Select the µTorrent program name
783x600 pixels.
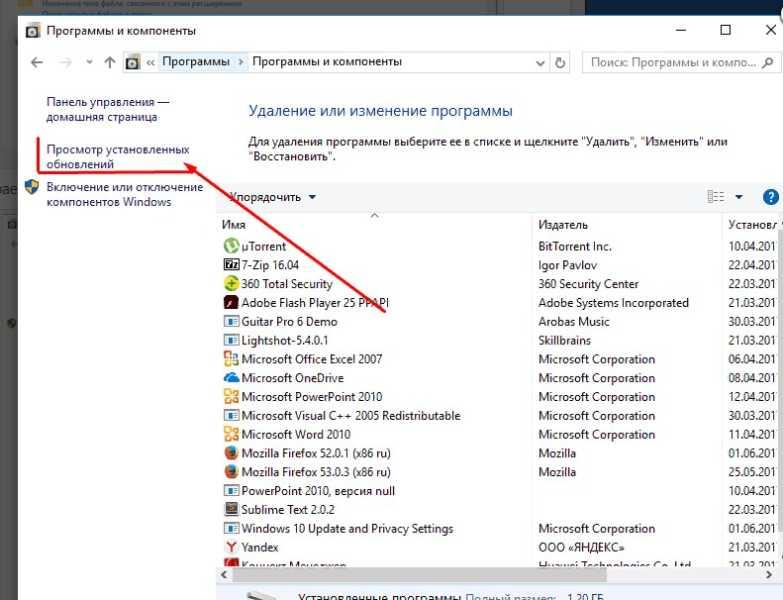point(264,246)
